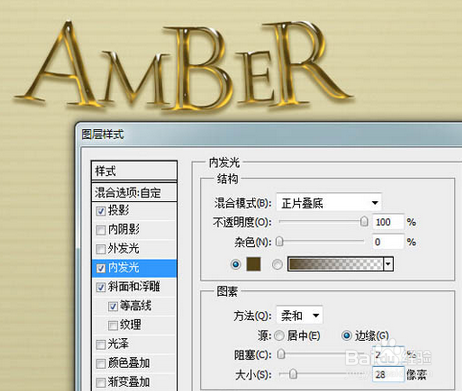Image resolution: width=462 pixels, height=391 pixels.
Task: Enable the 纹理 texture checkbox
Action: click(113, 325)
